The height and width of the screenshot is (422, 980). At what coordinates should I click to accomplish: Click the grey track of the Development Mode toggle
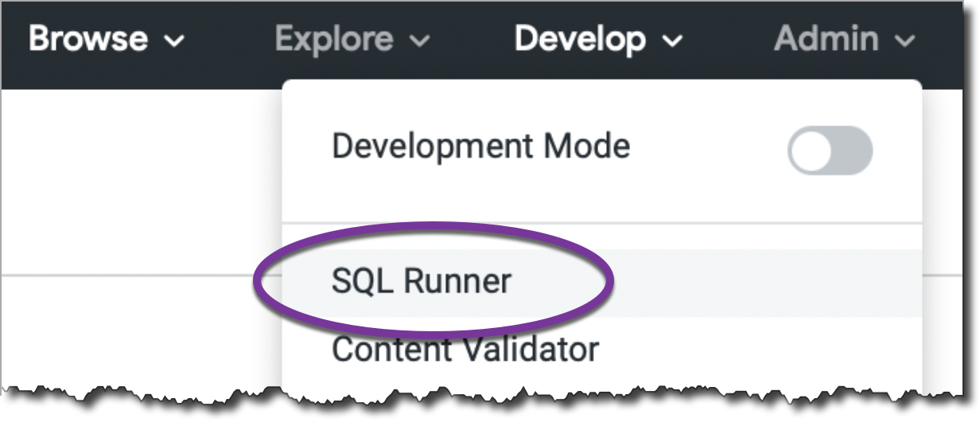[x=855, y=150]
